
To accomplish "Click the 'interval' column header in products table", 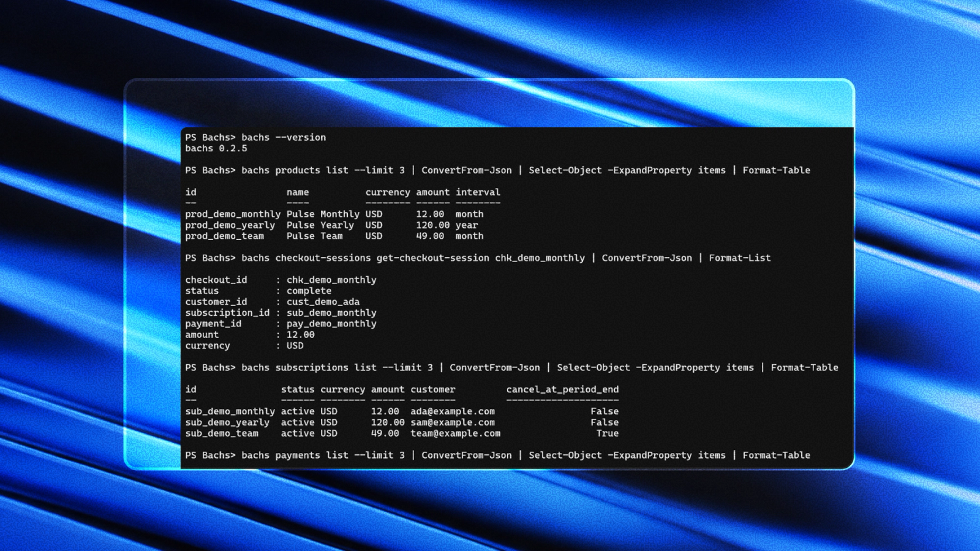I will pyautogui.click(x=478, y=192).
